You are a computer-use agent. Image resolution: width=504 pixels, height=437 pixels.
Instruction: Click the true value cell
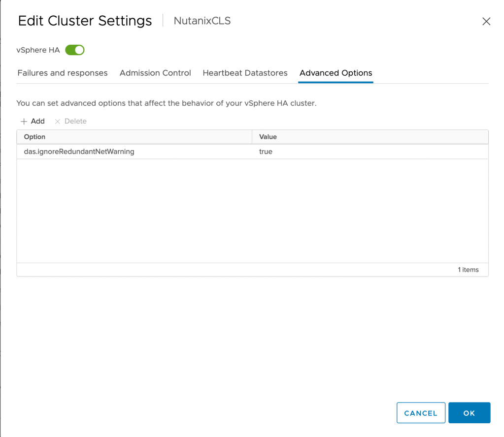click(x=266, y=152)
